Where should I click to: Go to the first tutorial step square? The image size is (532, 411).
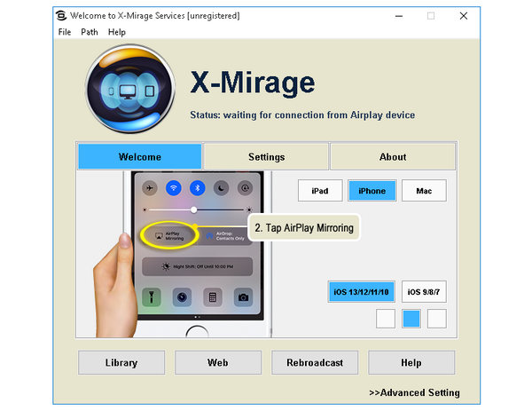[x=386, y=319]
